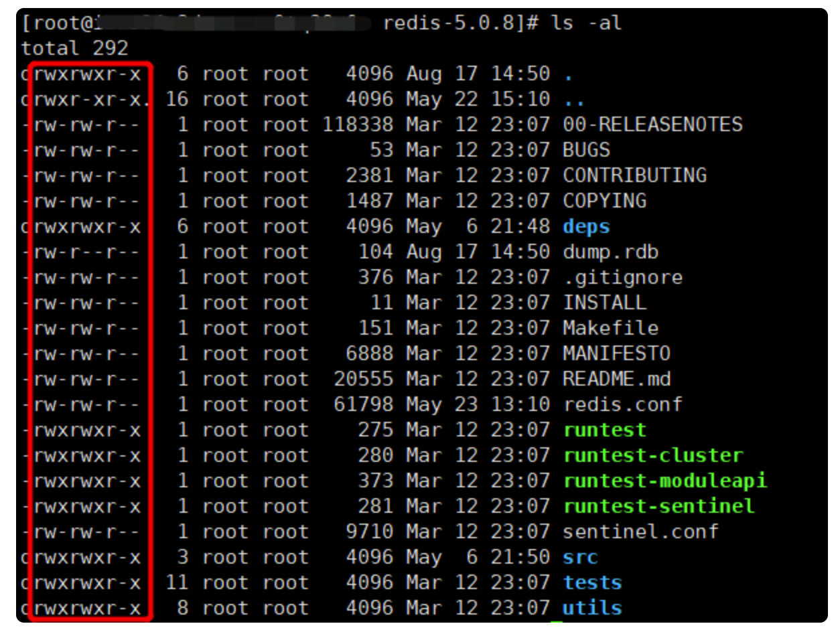Select the BUGS file name

(x=586, y=150)
